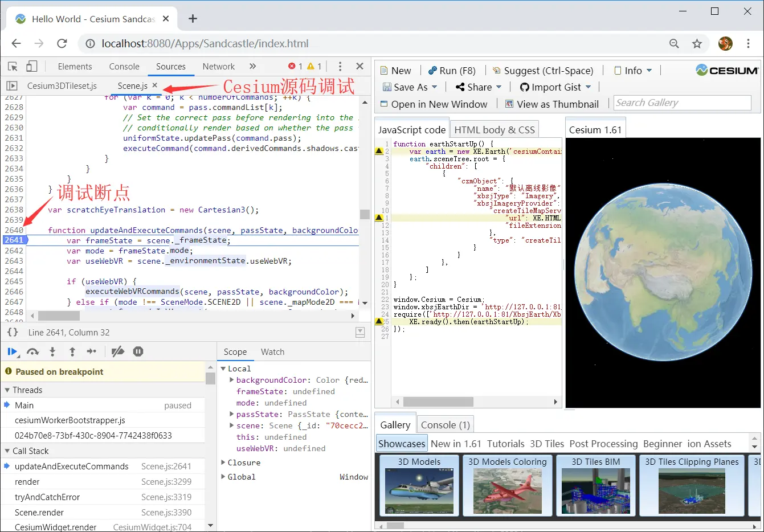Open the Cesium3DTileset.js file tab
Viewport: 764px width, 532px height.
click(62, 85)
